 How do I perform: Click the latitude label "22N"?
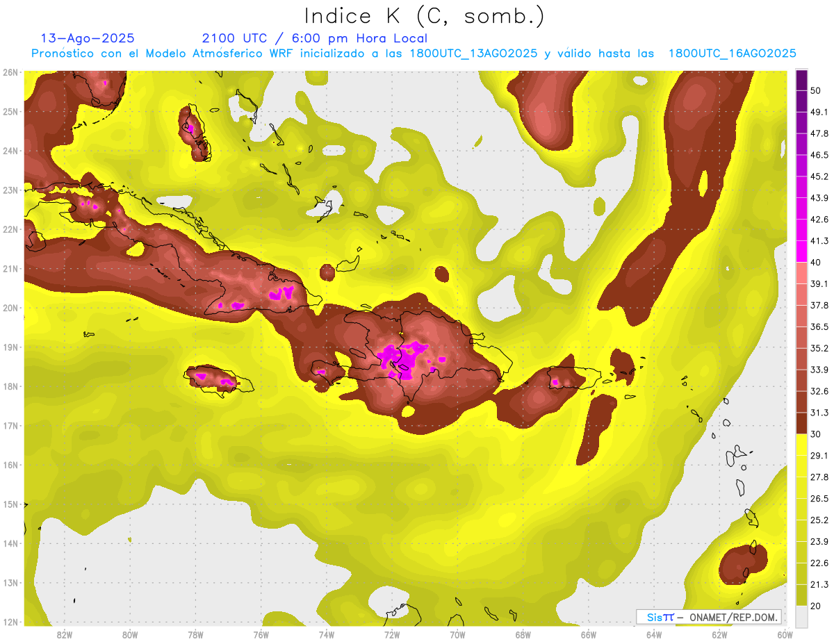click(x=10, y=229)
